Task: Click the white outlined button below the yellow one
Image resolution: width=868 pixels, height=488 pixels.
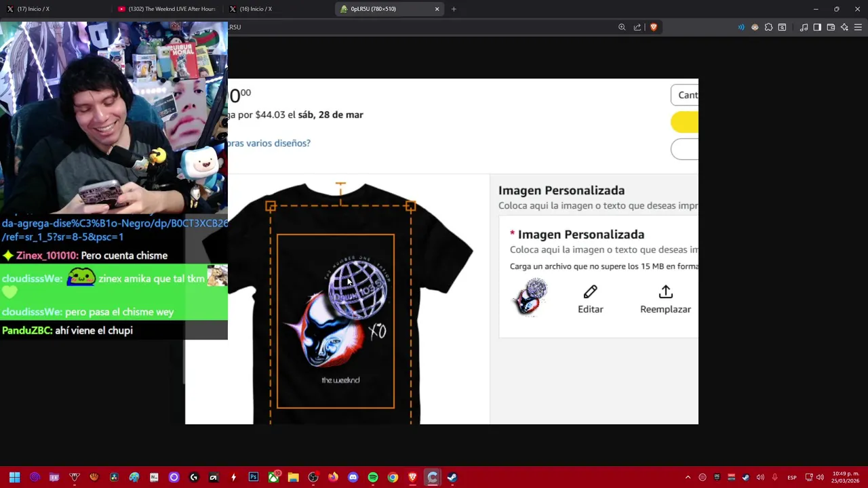Action: click(684, 149)
